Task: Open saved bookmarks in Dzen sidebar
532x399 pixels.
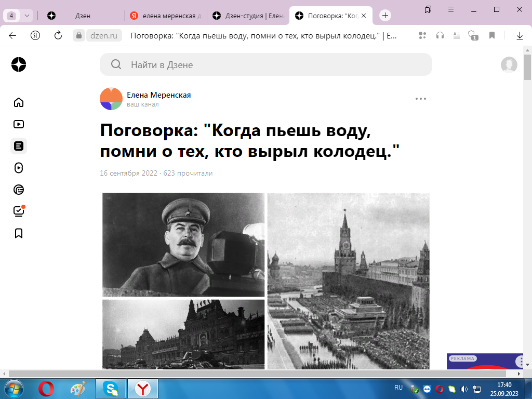Action: pos(19,233)
